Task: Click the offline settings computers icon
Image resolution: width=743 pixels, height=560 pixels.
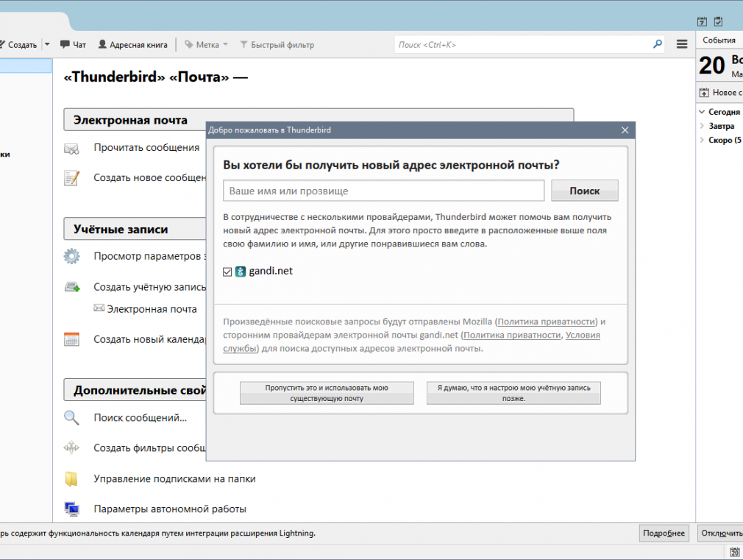Action: (x=71, y=509)
